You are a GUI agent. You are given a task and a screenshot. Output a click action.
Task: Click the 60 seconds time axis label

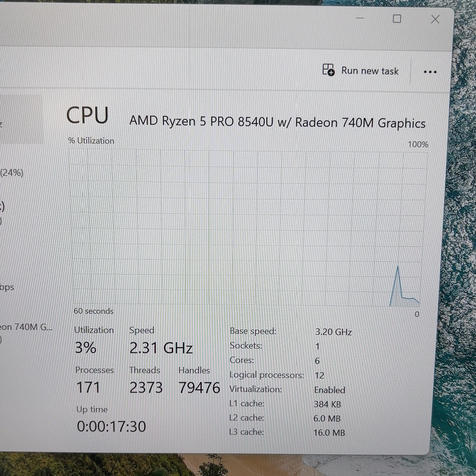94,311
